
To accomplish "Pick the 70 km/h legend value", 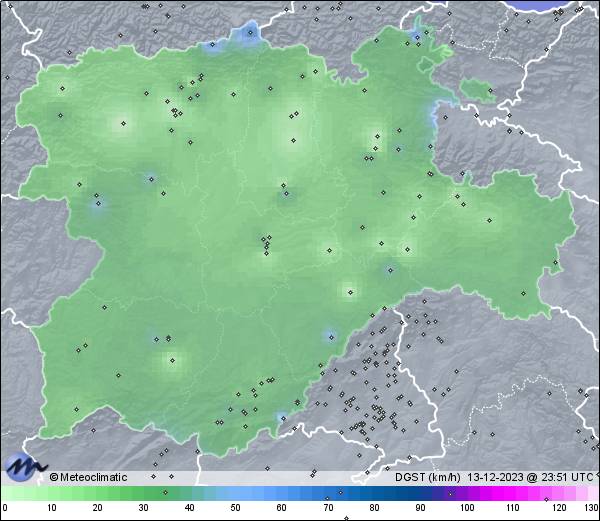I will (x=328, y=508).
